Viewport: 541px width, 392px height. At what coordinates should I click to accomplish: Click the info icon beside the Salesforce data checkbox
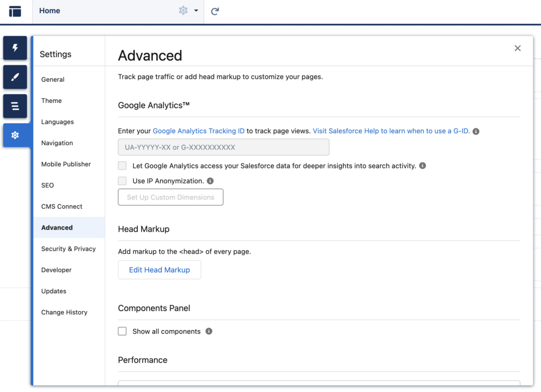coord(422,165)
